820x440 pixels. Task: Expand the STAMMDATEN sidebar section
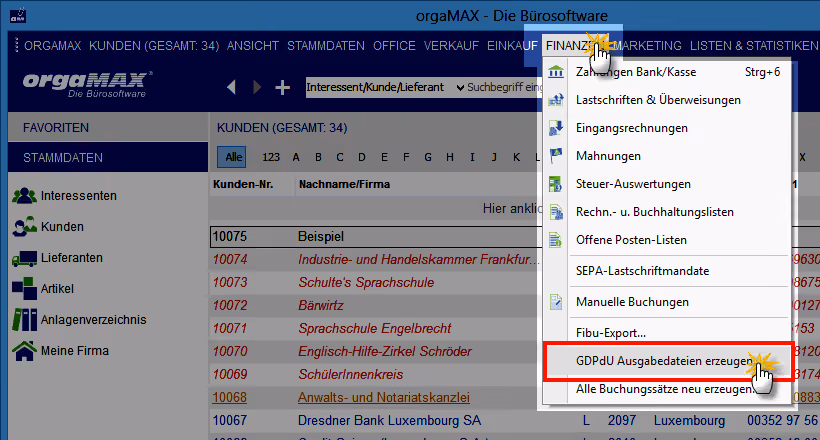[108, 157]
